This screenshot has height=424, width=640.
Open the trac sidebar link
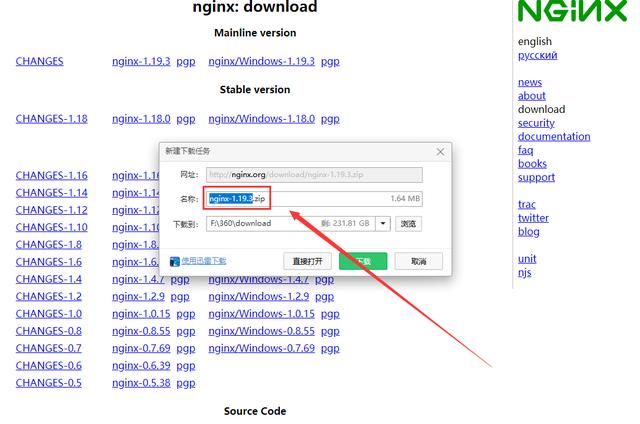[x=527, y=204]
